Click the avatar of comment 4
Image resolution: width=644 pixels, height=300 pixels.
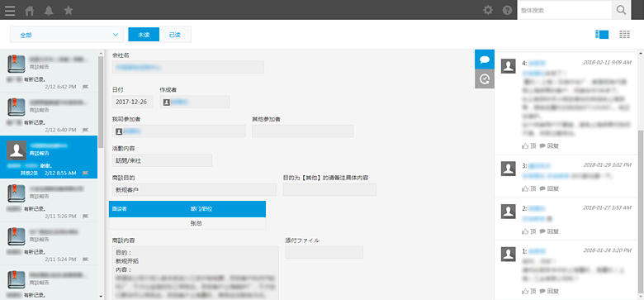click(509, 66)
